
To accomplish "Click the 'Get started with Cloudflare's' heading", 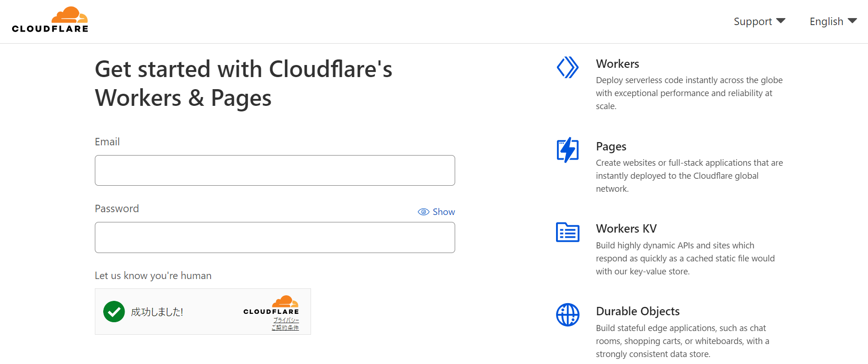I will coord(244,84).
